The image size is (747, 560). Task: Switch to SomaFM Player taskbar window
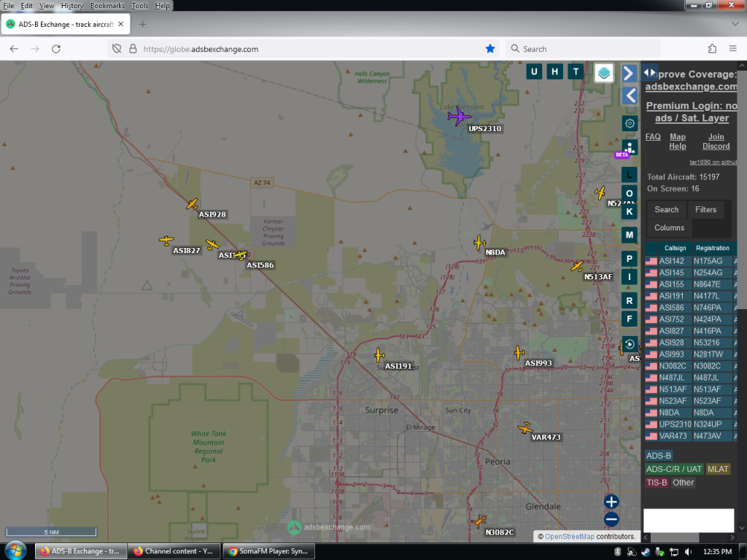point(268,551)
